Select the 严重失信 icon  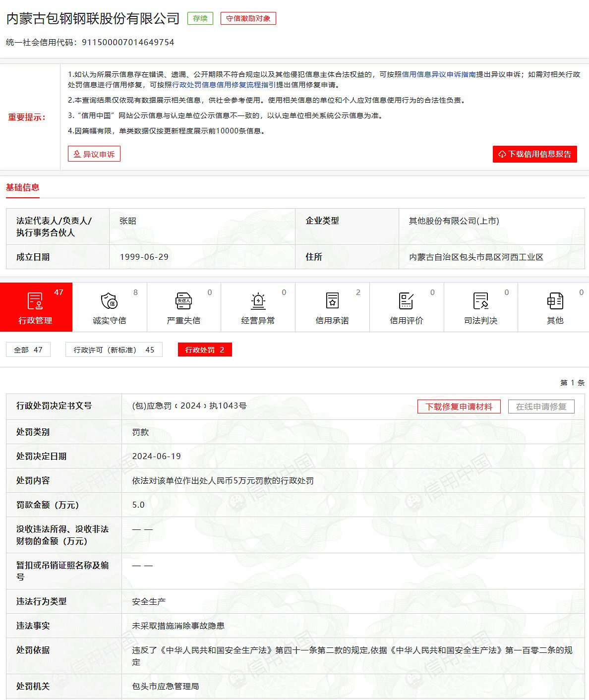(x=183, y=301)
